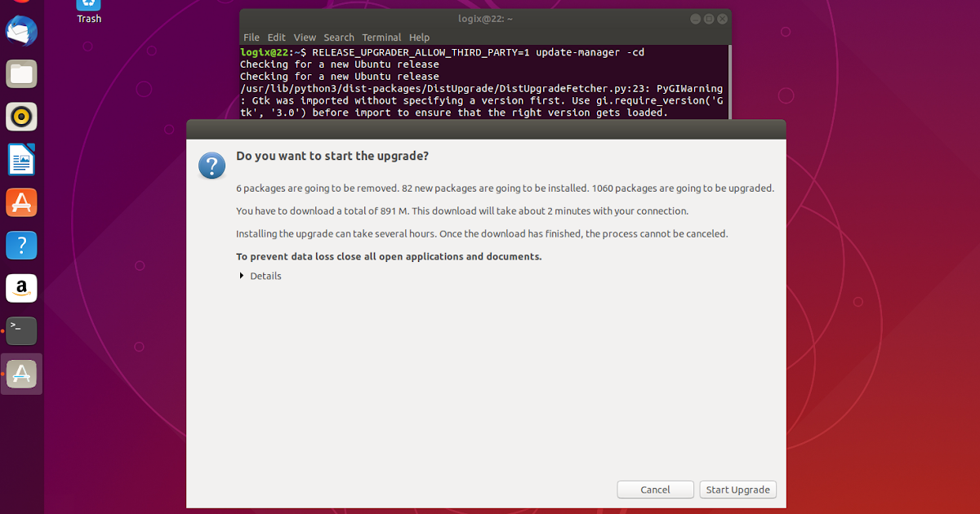Click Start Upgrade to begin upgrading
This screenshot has width=980, height=514.
737,489
